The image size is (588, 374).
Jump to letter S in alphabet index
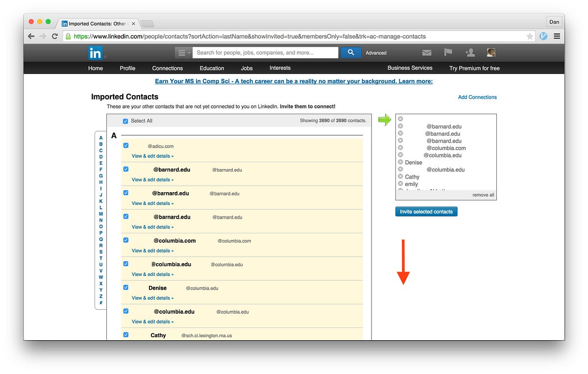pyautogui.click(x=101, y=252)
